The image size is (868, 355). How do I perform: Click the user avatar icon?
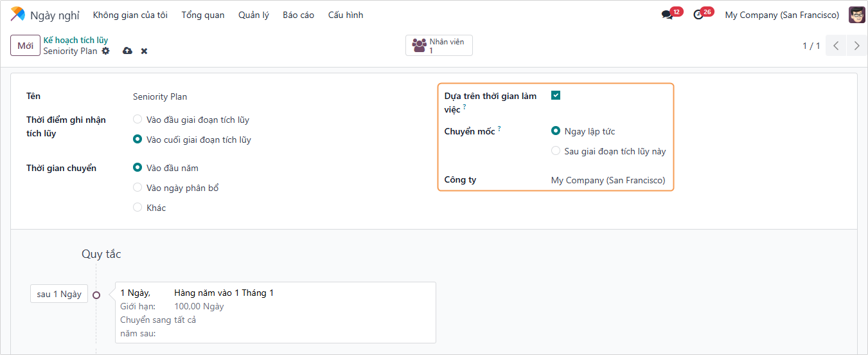tap(856, 15)
